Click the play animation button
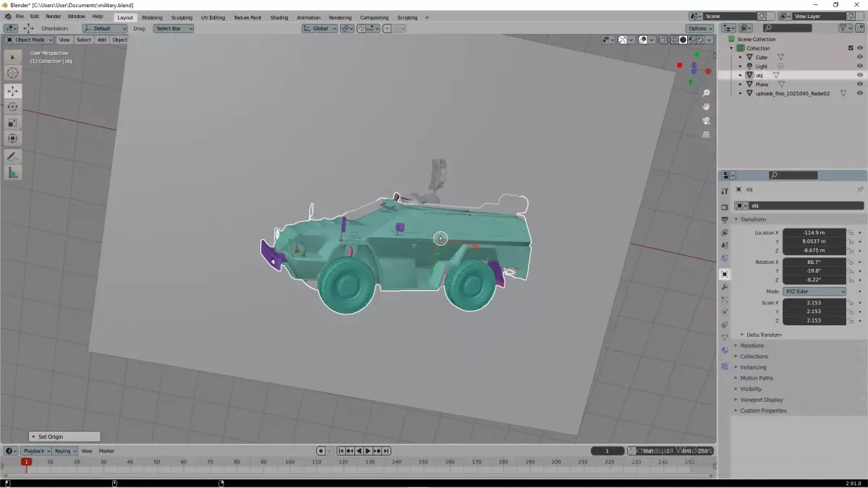 pyautogui.click(x=368, y=451)
